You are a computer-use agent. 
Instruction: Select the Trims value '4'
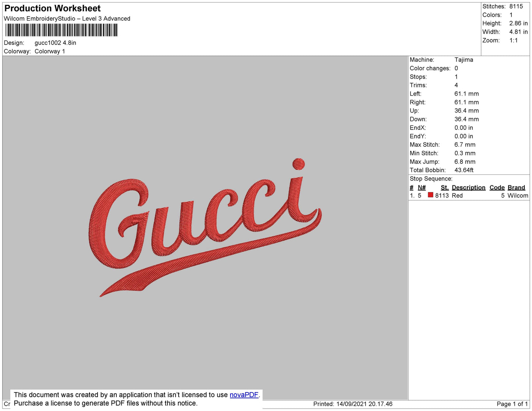pos(456,85)
